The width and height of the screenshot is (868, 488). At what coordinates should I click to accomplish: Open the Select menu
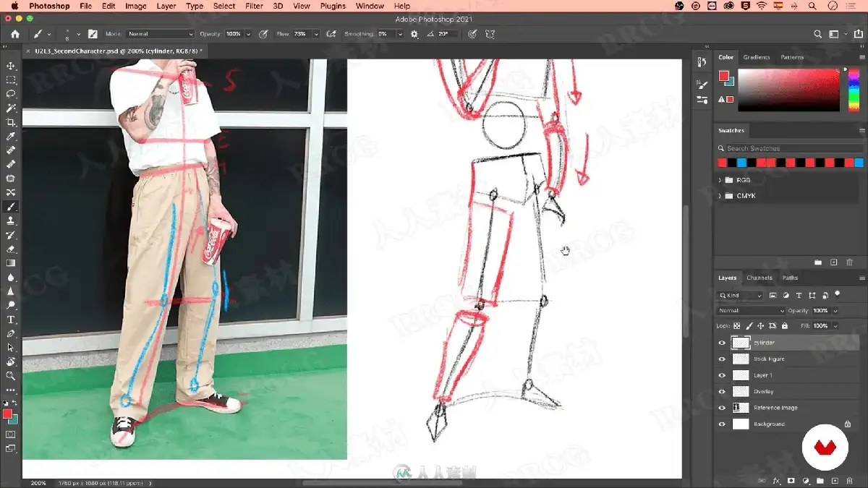224,6
